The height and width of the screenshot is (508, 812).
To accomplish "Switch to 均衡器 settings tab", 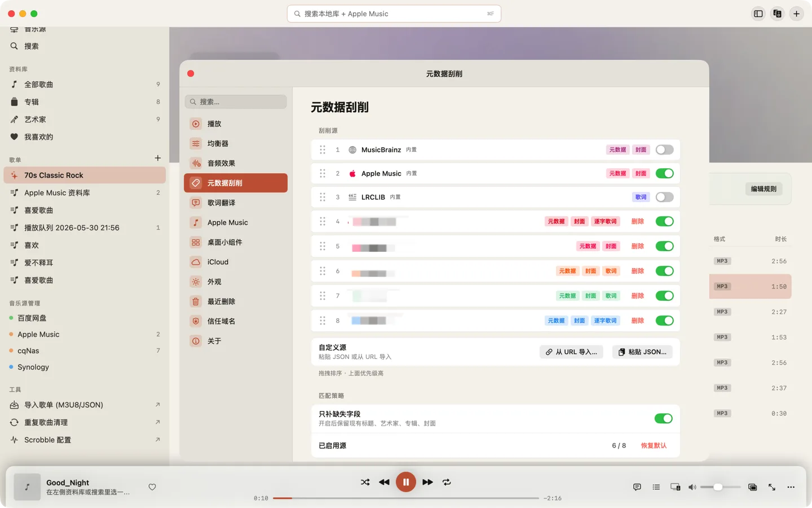I will [x=236, y=143].
